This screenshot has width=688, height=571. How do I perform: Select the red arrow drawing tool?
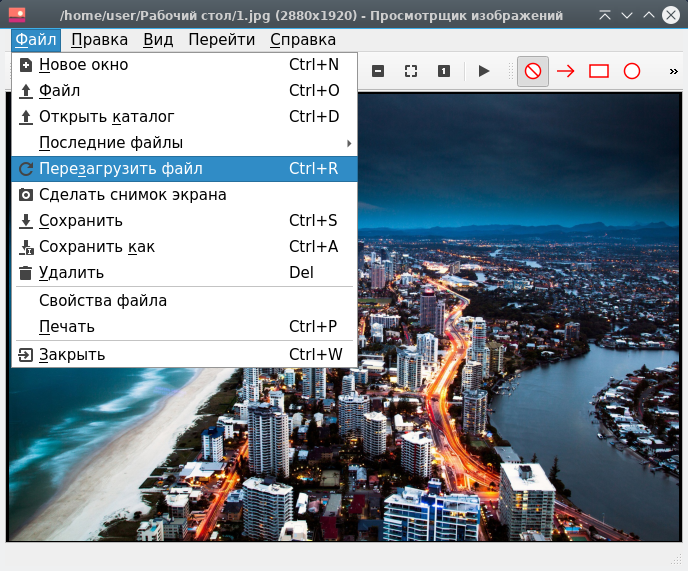tap(566, 71)
